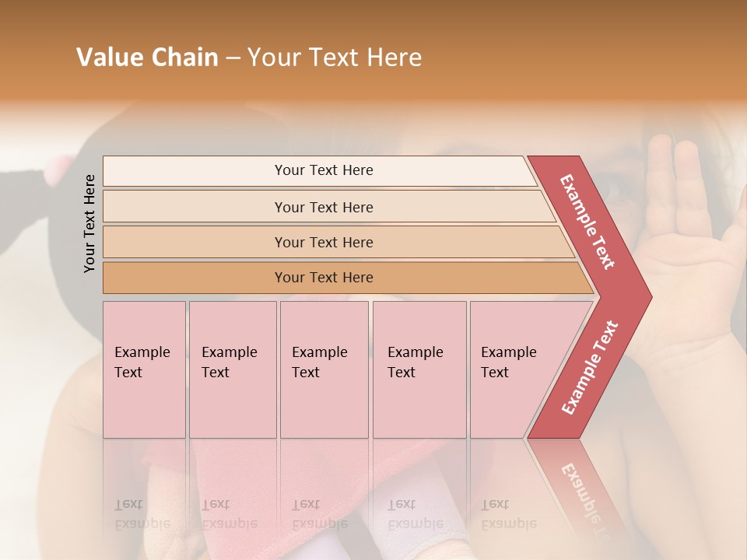The image size is (747, 560).
Task: Select the first pink "Example Text" box
Action: pos(144,369)
